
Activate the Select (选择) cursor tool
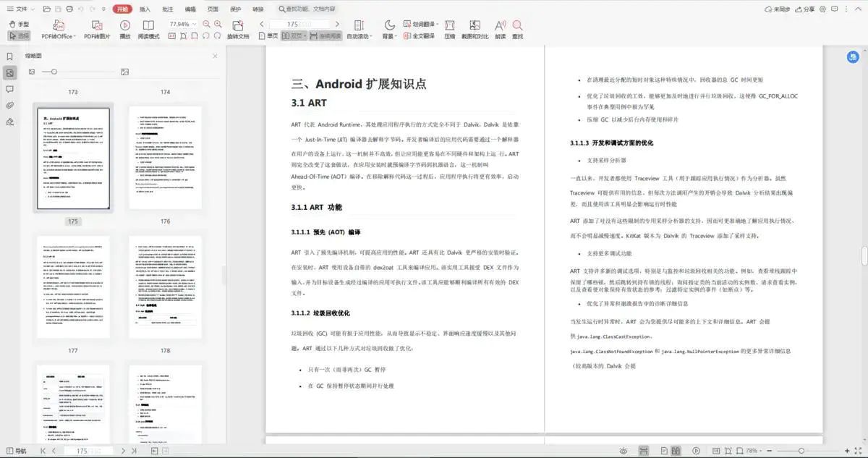[20, 35]
